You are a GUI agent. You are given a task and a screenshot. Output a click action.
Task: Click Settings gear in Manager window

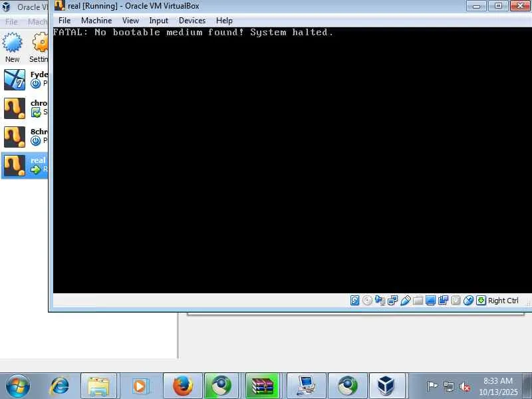(39, 47)
